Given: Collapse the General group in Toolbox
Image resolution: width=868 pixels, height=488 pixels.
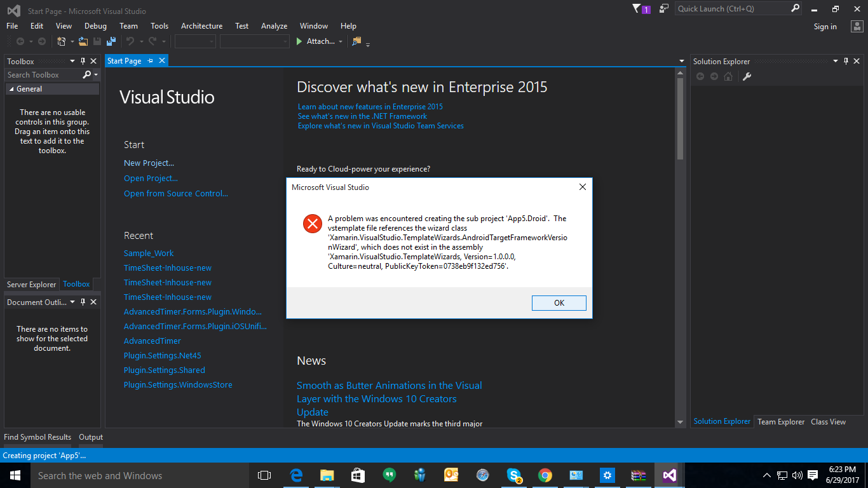Looking at the screenshot, I should coord(11,89).
